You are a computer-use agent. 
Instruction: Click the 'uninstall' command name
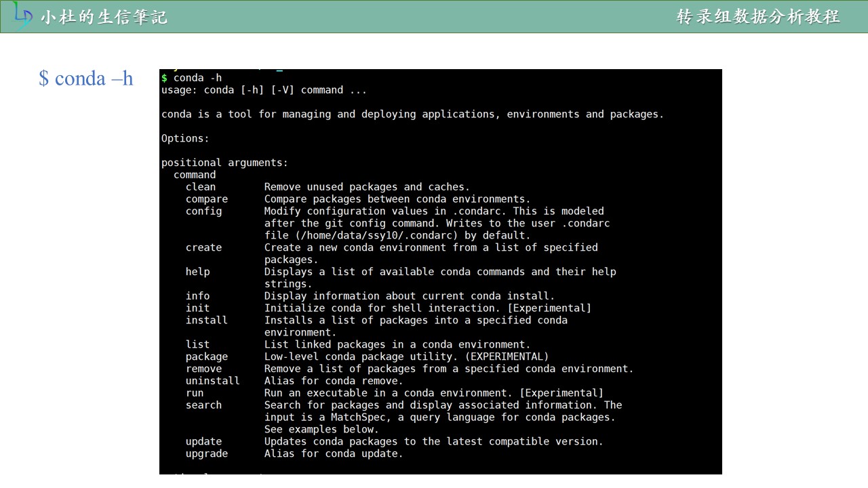pyautogui.click(x=213, y=382)
